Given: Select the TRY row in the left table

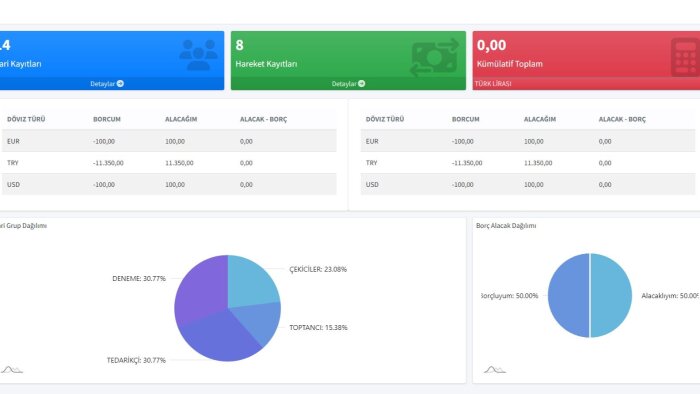Looking at the screenshot, I should pyautogui.click(x=169, y=163).
